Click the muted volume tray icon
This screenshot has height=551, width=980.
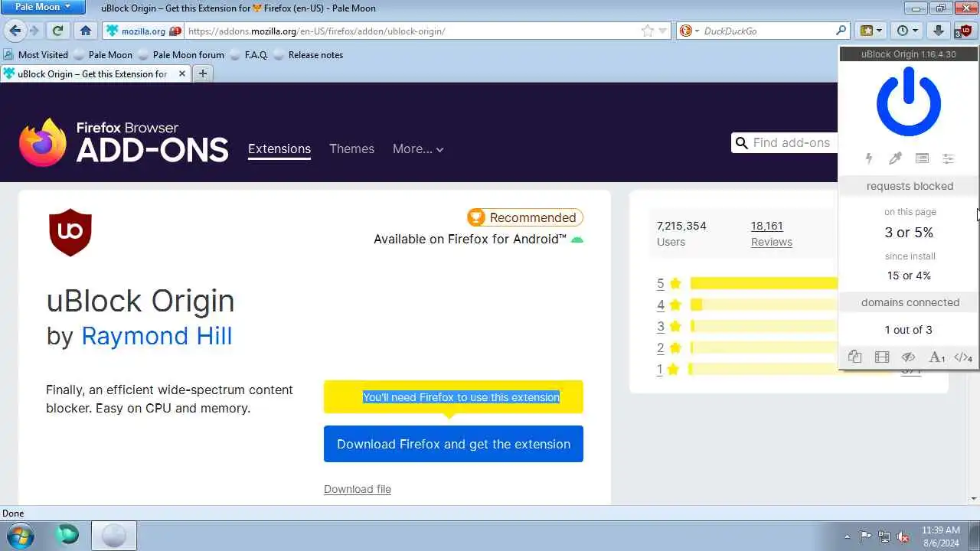click(x=903, y=536)
